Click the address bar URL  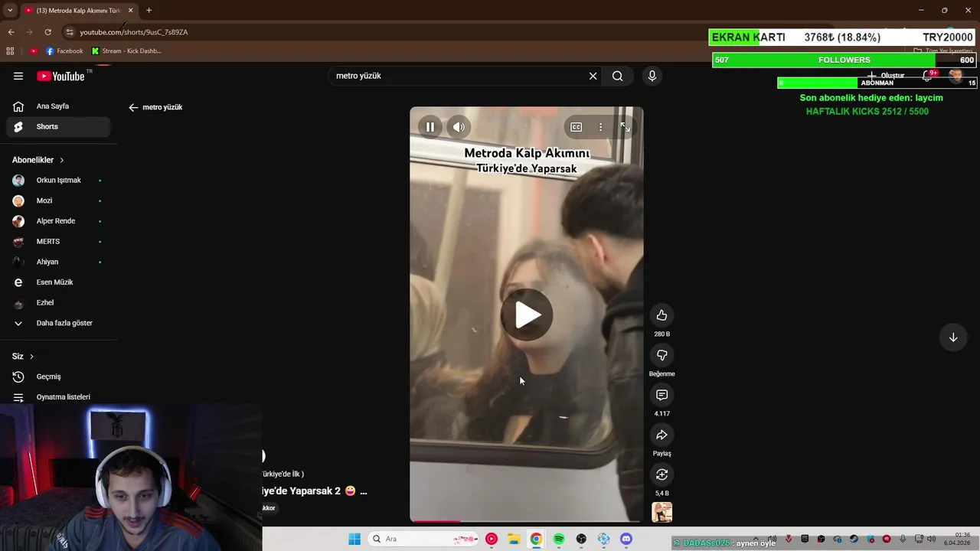coord(134,32)
